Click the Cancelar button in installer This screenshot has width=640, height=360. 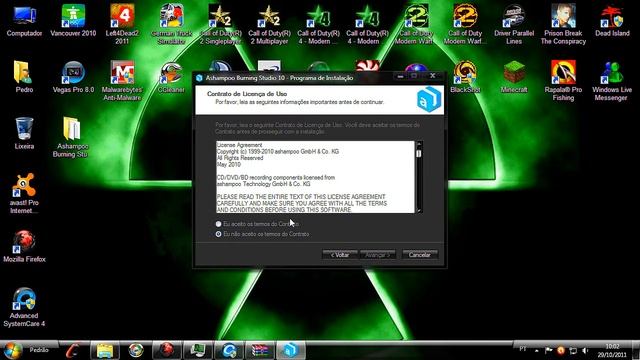point(420,255)
